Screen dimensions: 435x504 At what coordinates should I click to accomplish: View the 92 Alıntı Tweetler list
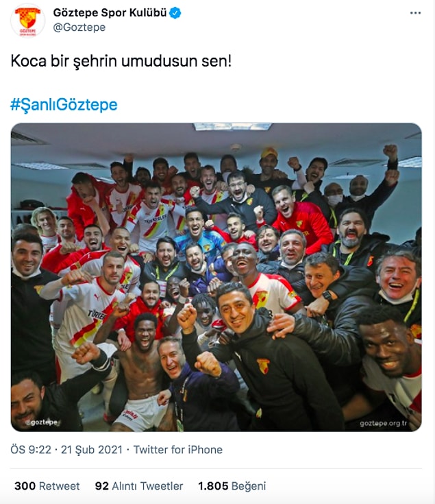click(139, 486)
